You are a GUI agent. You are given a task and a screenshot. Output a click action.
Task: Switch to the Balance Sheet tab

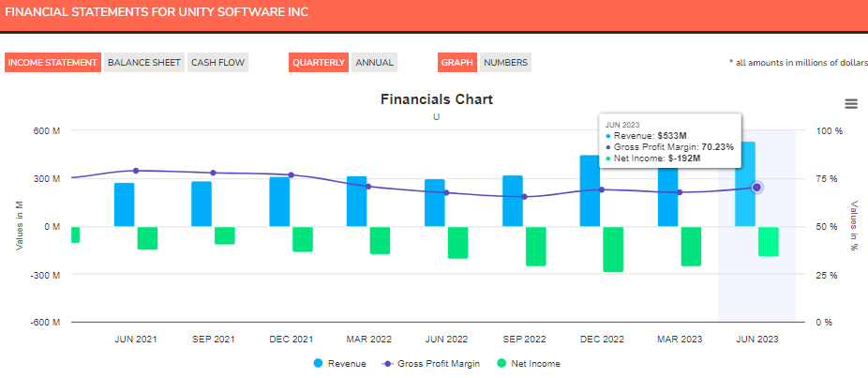[x=143, y=63]
